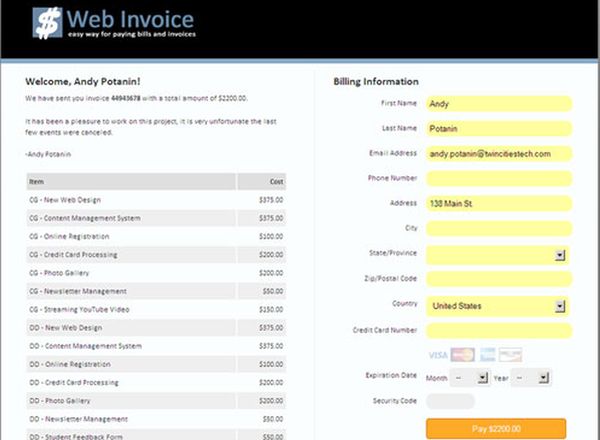Click the Zip/Postal Code field
The width and height of the screenshot is (600, 440).
click(x=498, y=280)
